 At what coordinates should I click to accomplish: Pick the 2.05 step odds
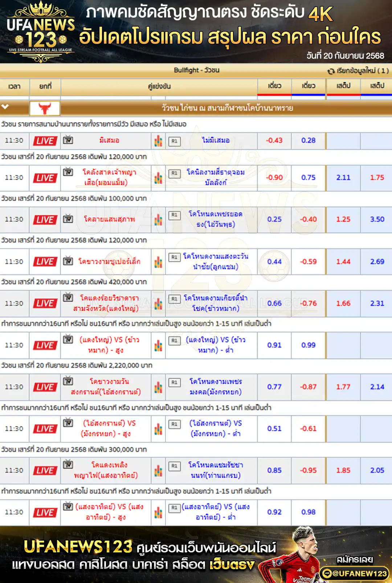click(x=377, y=470)
